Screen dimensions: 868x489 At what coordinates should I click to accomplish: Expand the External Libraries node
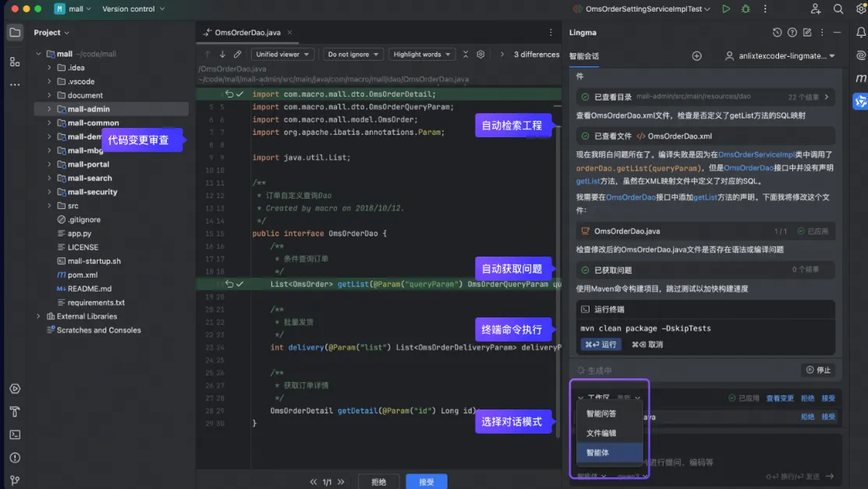38,316
